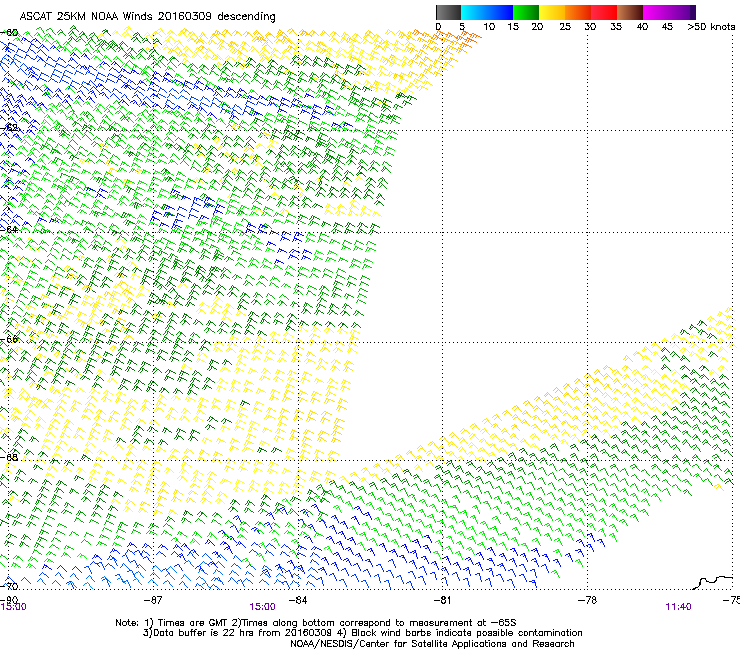Click the 'NOAA/NESDIS/Center for Satellite Applications' credit
The image size is (740, 650).
pyautogui.click(x=432, y=644)
